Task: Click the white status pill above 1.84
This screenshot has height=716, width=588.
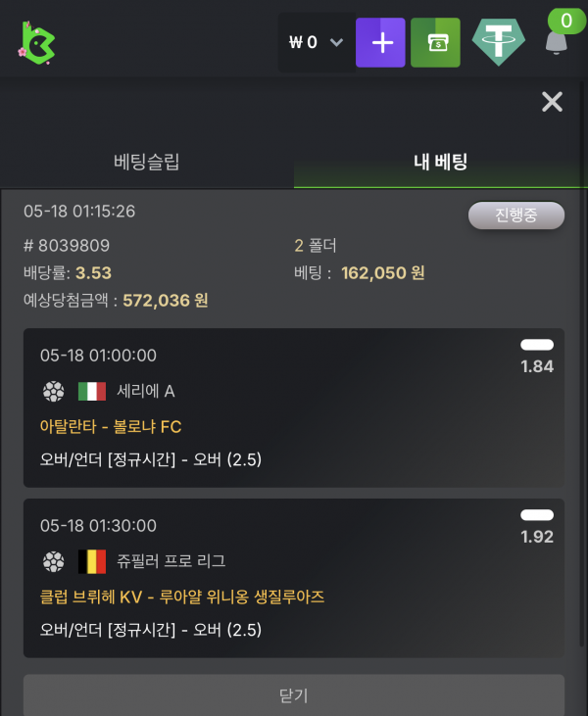Action: [x=537, y=345]
